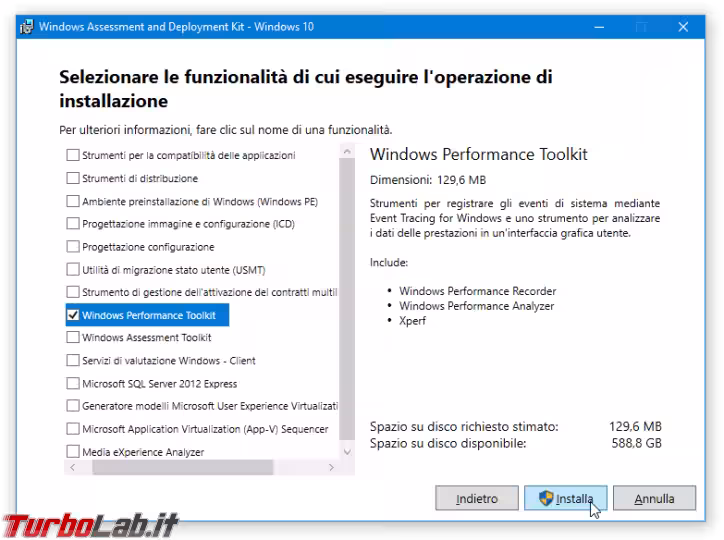Check Strumento di gestione dell'attivazione checkbox

tap(72, 292)
